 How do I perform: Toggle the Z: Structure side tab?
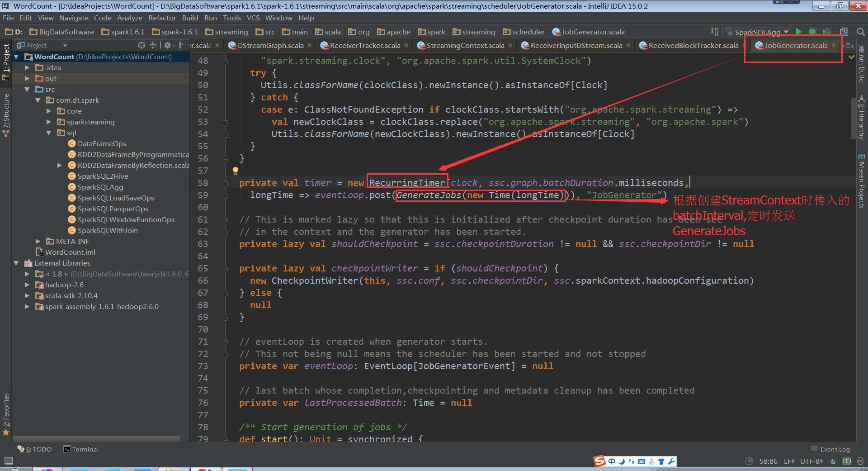6,115
